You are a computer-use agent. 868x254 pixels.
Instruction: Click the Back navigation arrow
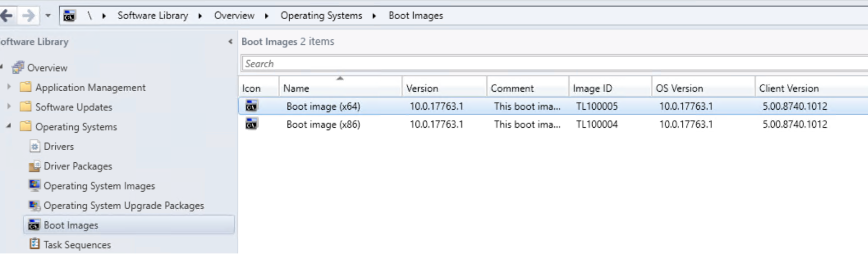point(7,16)
